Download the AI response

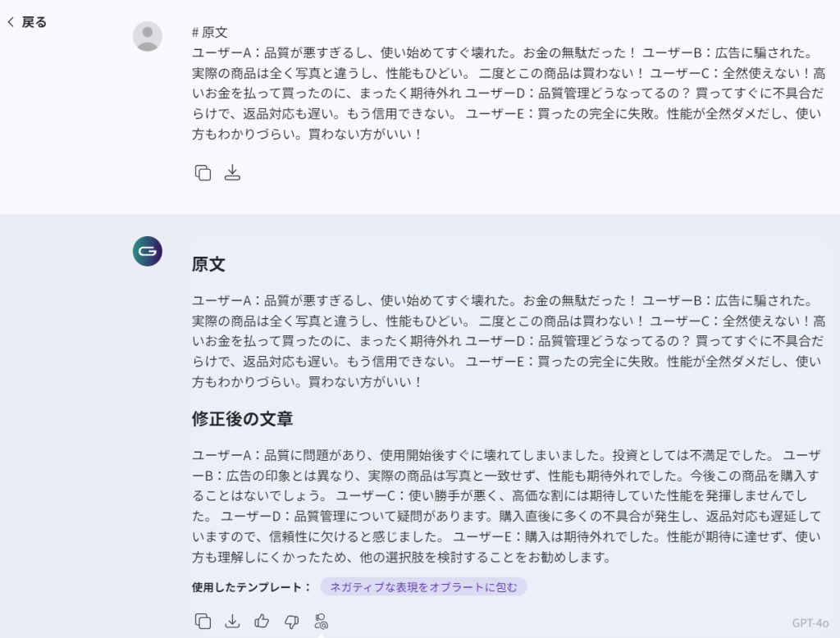pyautogui.click(x=232, y=621)
